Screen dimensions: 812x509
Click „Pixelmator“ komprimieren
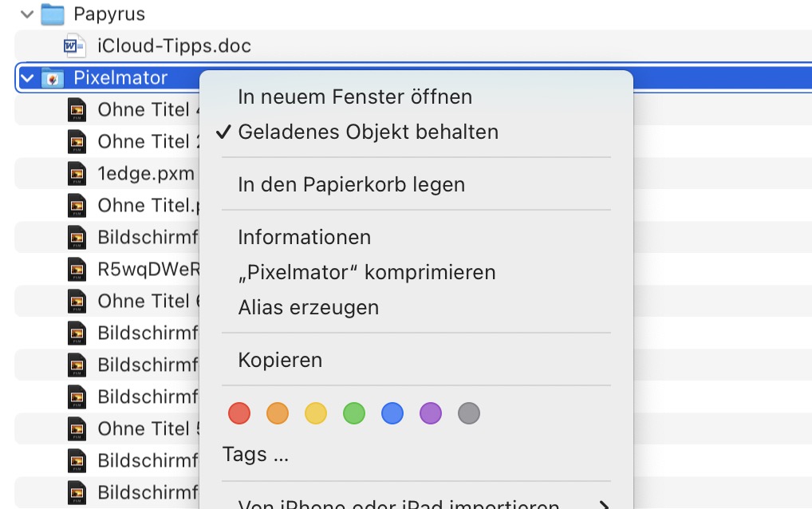(366, 272)
